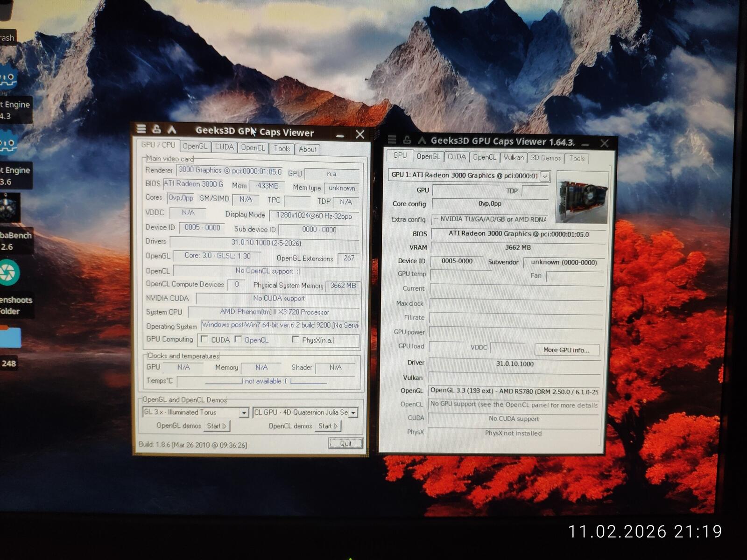This screenshot has height=560, width=747.
Task: Switch to GPU / CPU tab
Action: point(158,145)
